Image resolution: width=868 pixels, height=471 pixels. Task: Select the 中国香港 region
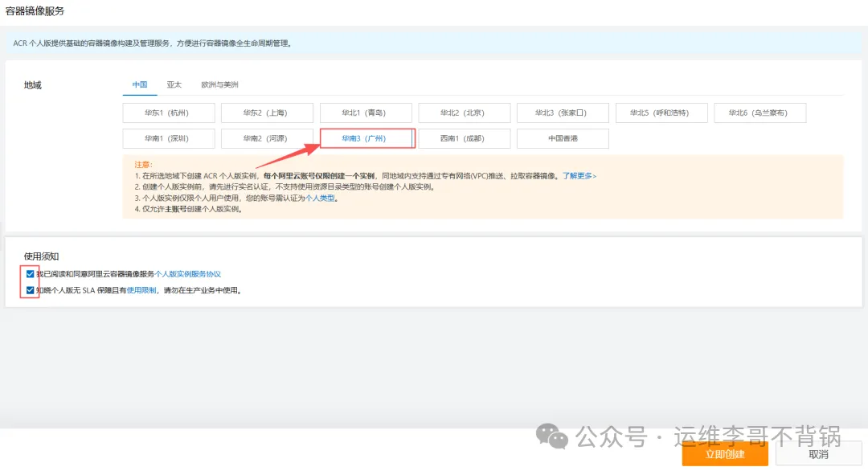563,139
